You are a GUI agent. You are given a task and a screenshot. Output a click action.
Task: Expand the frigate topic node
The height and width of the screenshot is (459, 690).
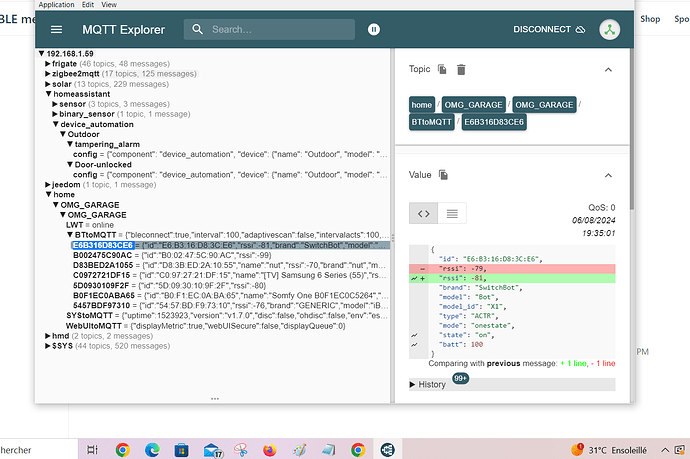point(48,64)
